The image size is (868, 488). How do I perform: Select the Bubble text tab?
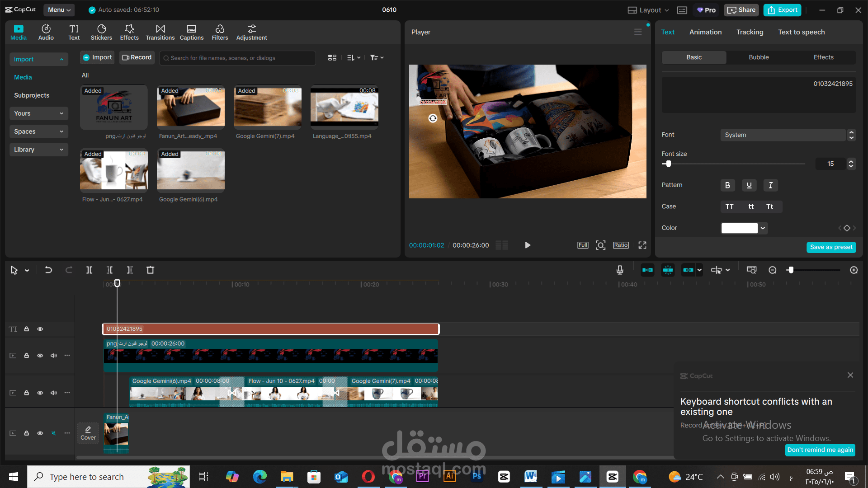(759, 57)
